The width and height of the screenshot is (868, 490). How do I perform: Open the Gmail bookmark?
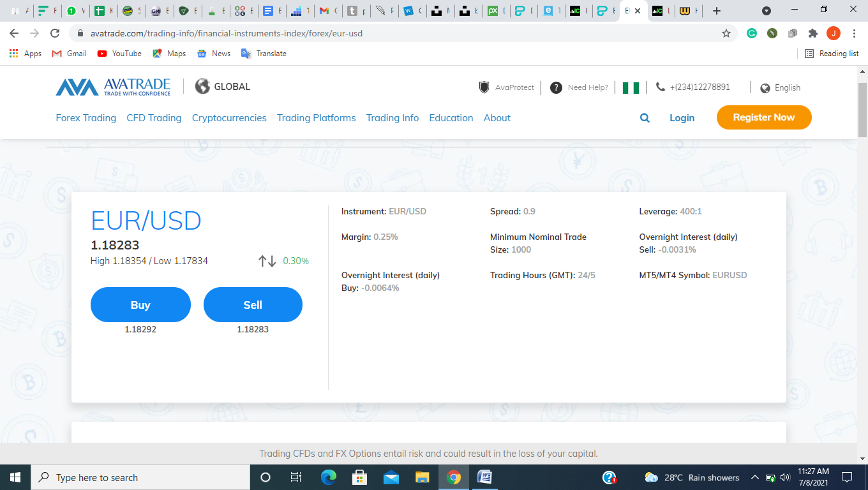click(x=69, y=54)
